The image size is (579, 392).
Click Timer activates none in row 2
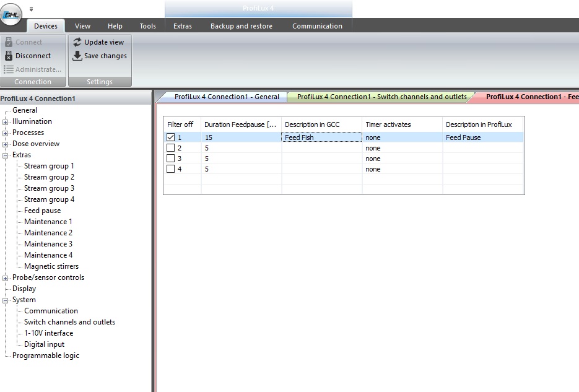(x=373, y=148)
